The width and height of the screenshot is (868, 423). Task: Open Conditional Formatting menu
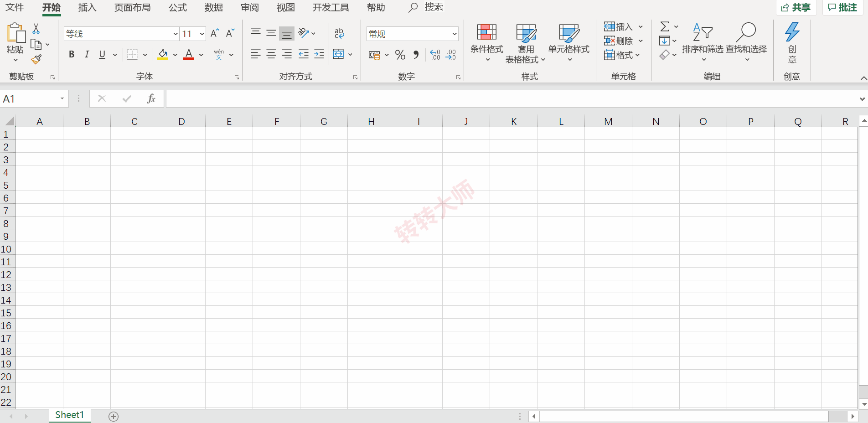point(487,43)
